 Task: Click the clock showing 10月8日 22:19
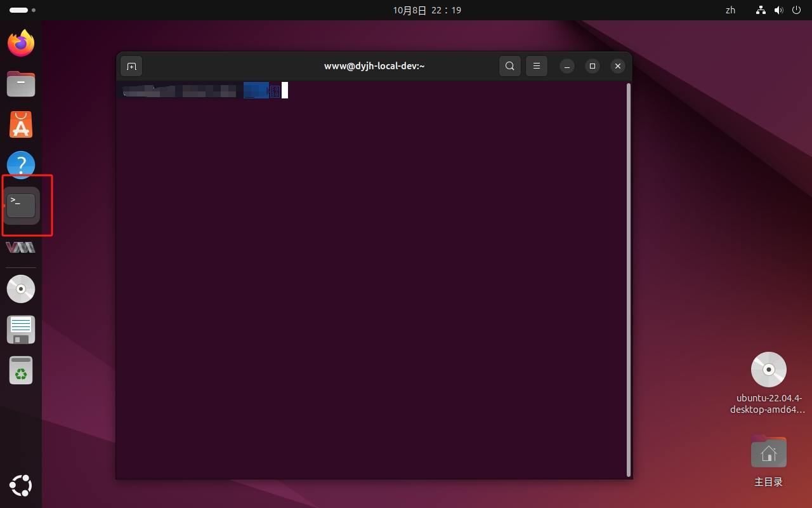426,10
